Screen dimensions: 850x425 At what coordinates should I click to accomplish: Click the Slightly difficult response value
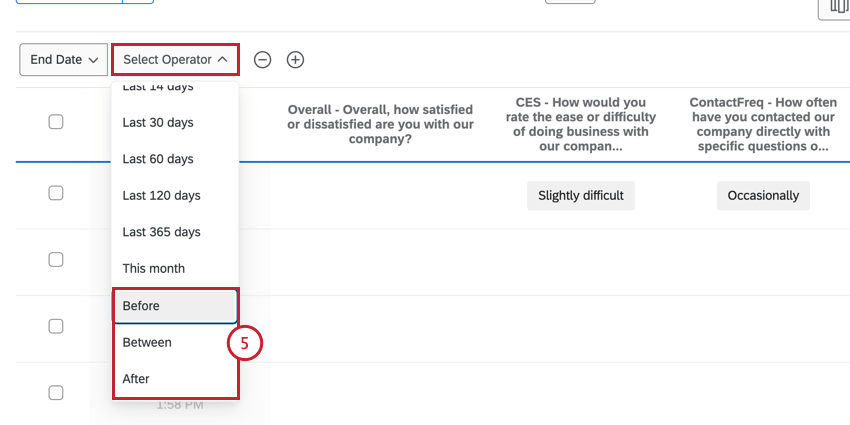point(581,196)
